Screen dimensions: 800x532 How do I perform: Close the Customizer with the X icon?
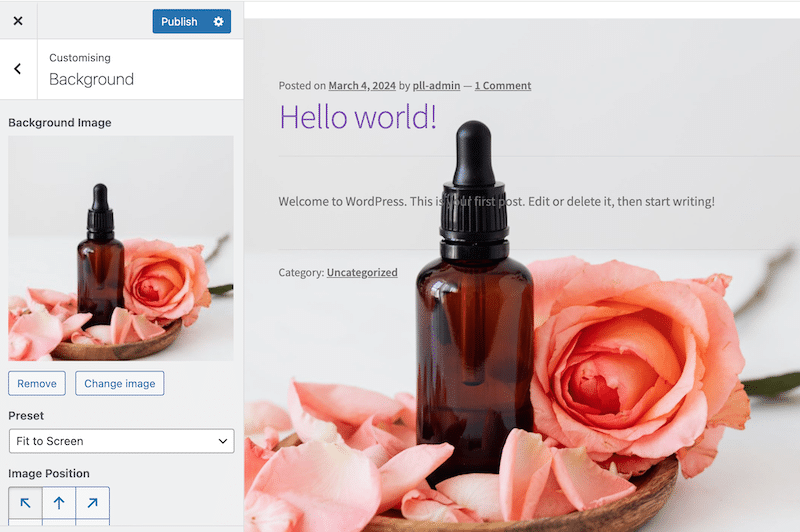[x=18, y=21]
